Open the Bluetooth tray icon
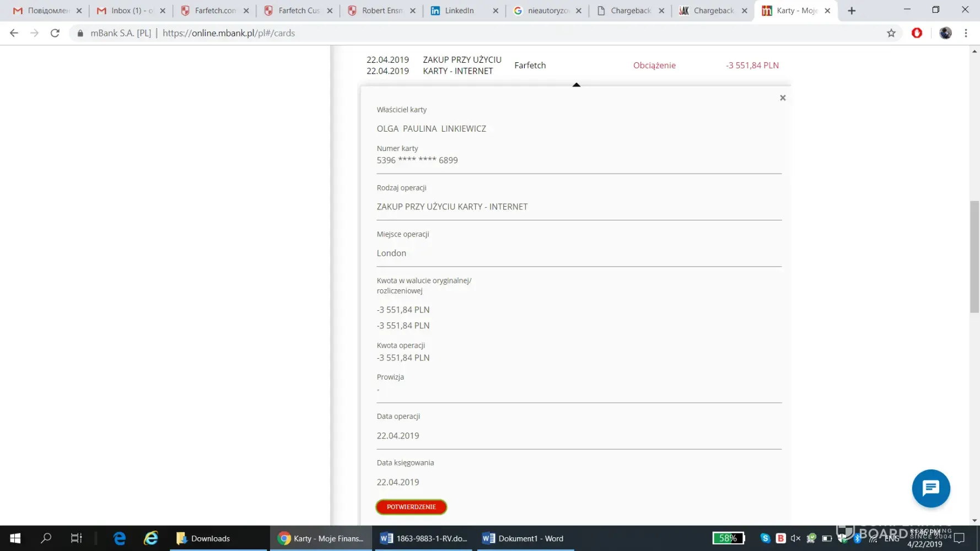Viewport: 980px width, 551px height. [x=858, y=539]
